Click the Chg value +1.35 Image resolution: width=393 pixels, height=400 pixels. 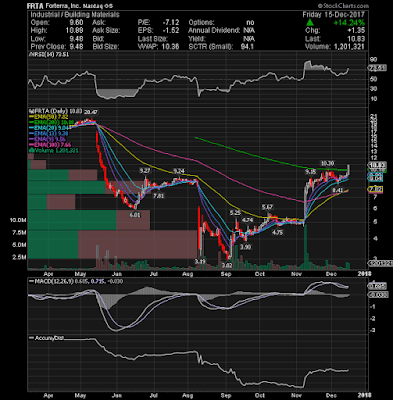pyautogui.click(x=356, y=30)
